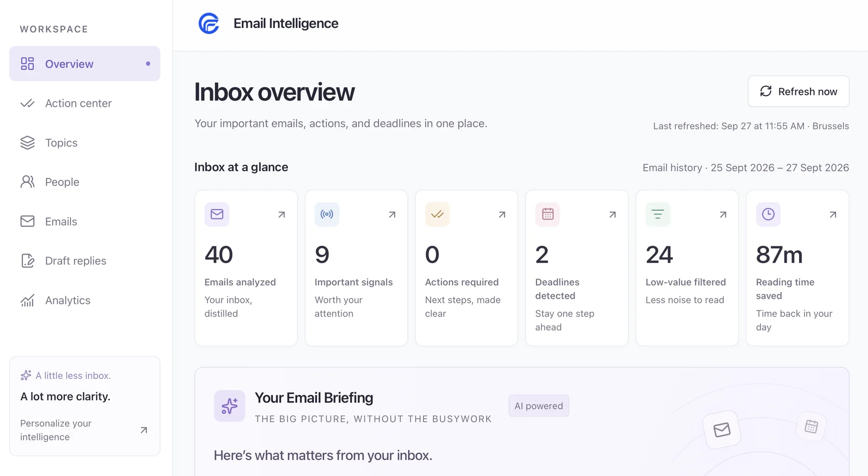Viewport: 868px width, 476px height.
Task: Open the Reading time saved card arrow
Action: (x=833, y=214)
